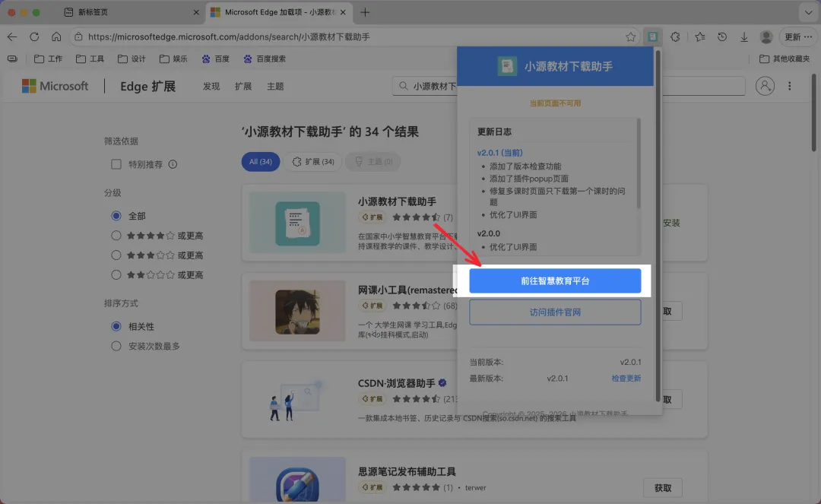Toggle the 特别推荐 checkbox
Viewport: 821px width, 504px height.
point(116,164)
